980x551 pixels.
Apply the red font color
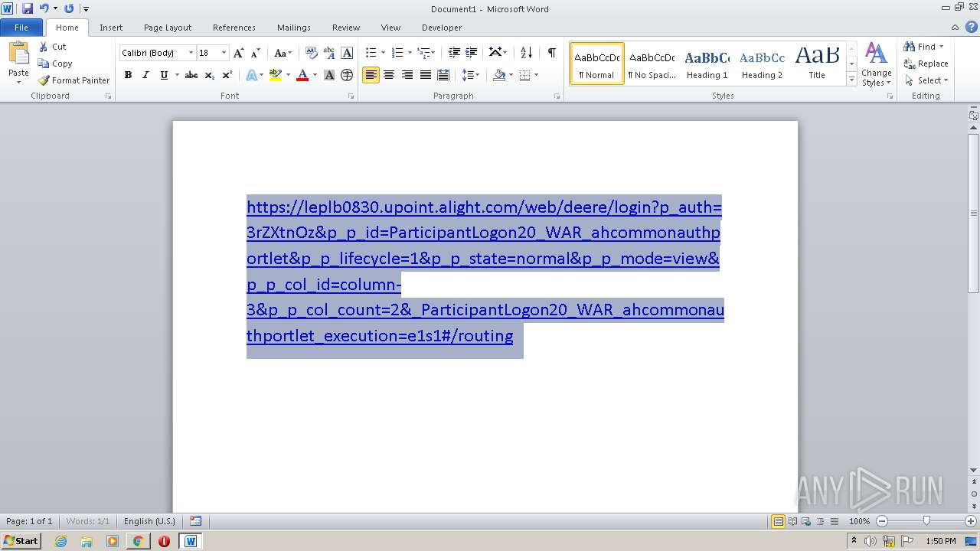(302, 75)
